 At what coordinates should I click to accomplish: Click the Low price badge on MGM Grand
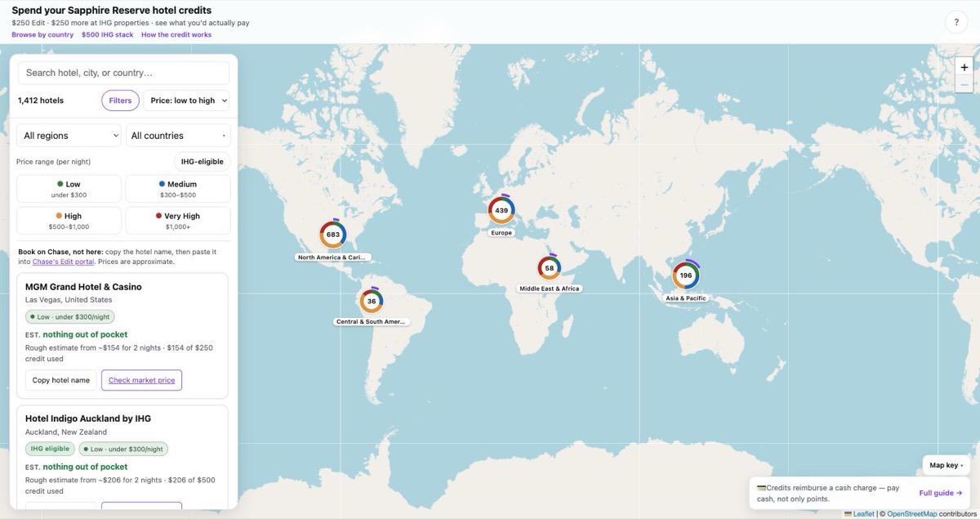coord(70,317)
